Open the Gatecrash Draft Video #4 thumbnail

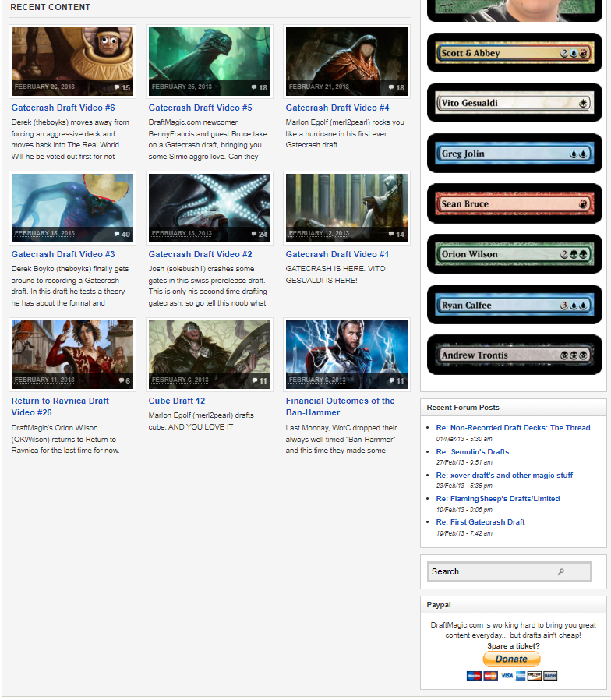point(346,62)
